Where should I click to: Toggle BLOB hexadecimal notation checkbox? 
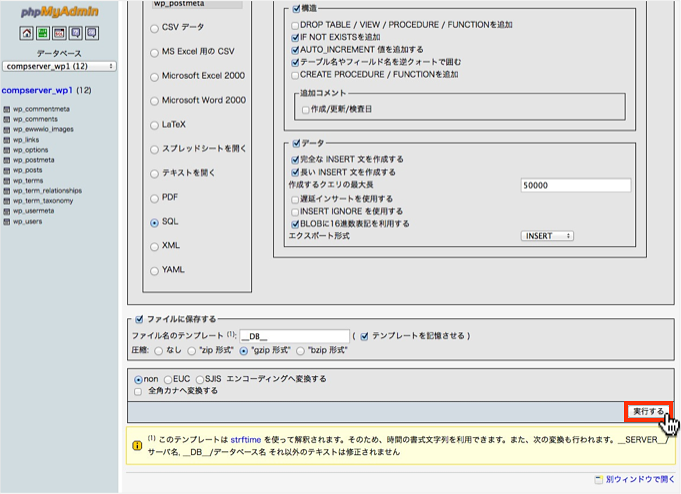click(x=295, y=224)
